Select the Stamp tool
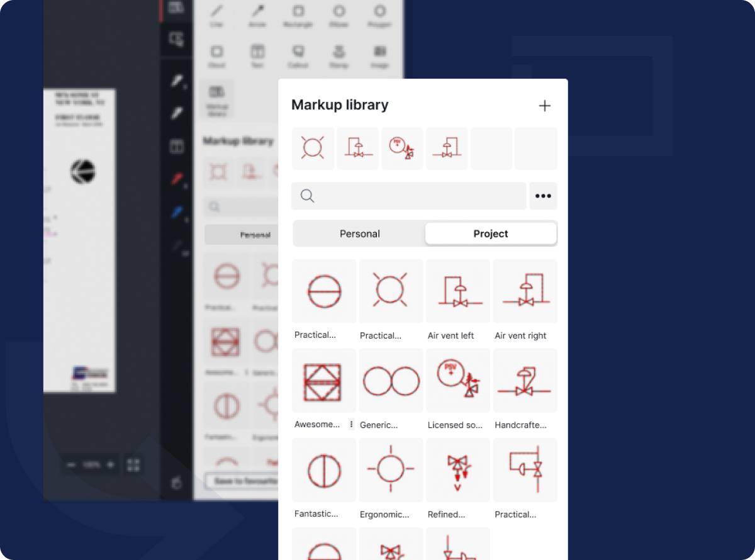Image resolution: width=755 pixels, height=560 pixels. [x=338, y=50]
